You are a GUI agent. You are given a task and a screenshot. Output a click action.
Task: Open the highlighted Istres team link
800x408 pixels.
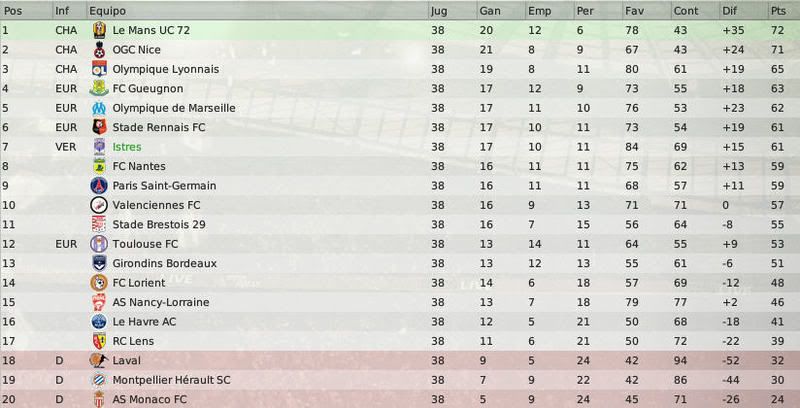pyautogui.click(x=127, y=147)
